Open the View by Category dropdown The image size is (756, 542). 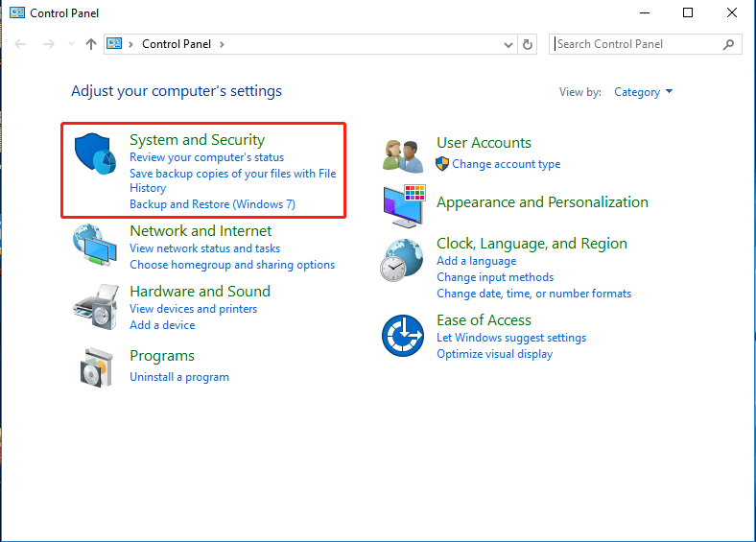[643, 92]
